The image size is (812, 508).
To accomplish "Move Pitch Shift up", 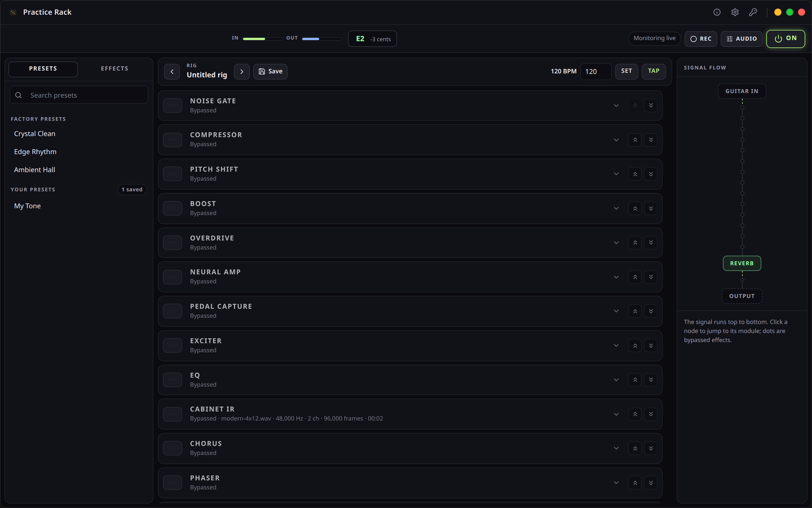I will (635, 174).
